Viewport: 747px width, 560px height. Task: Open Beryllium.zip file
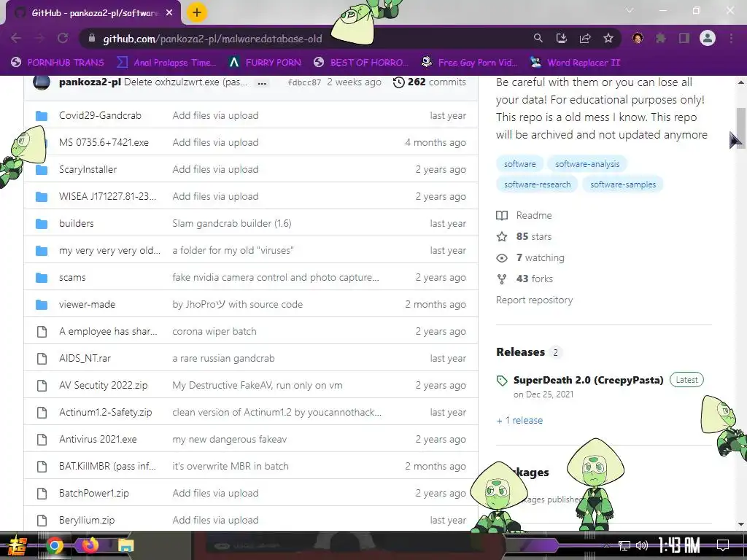click(87, 520)
